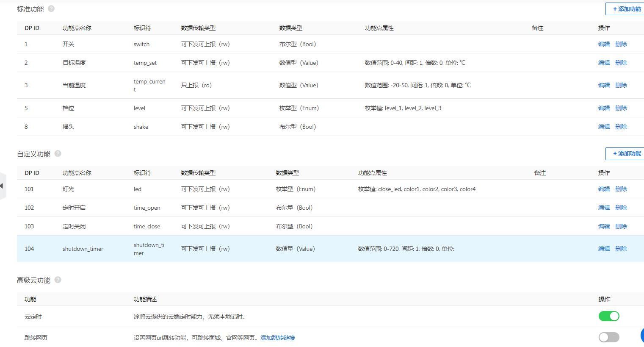Image resolution: width=644 pixels, height=347 pixels.
Task: Click the 枚举值 level_1, level_2, level_3 text
Action: coord(403,108)
